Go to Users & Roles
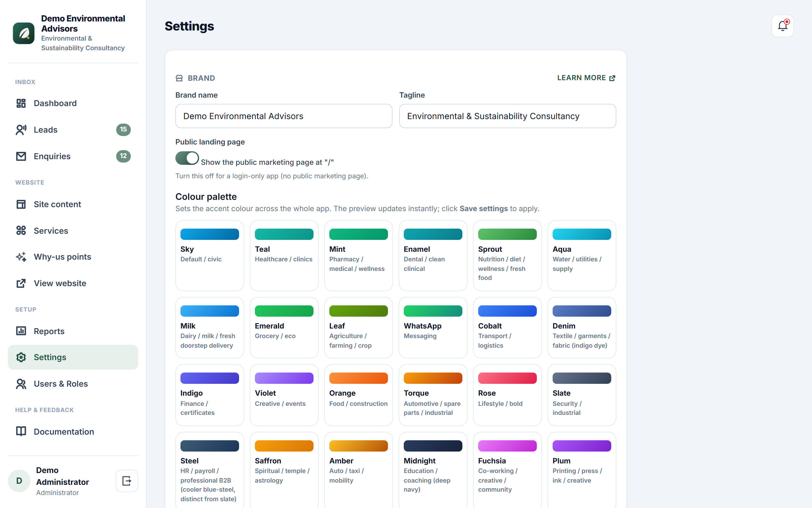Image resolution: width=812 pixels, height=508 pixels. 73,384
